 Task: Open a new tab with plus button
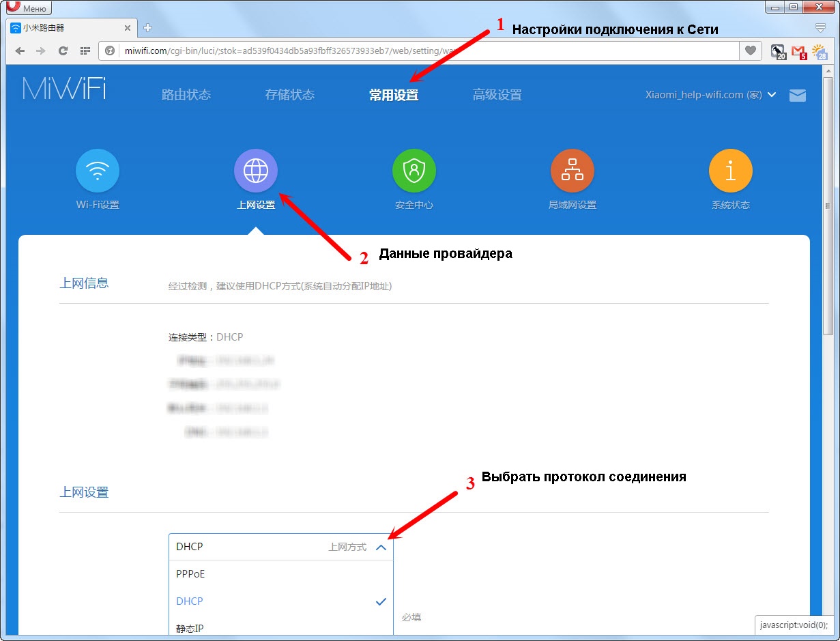147,28
